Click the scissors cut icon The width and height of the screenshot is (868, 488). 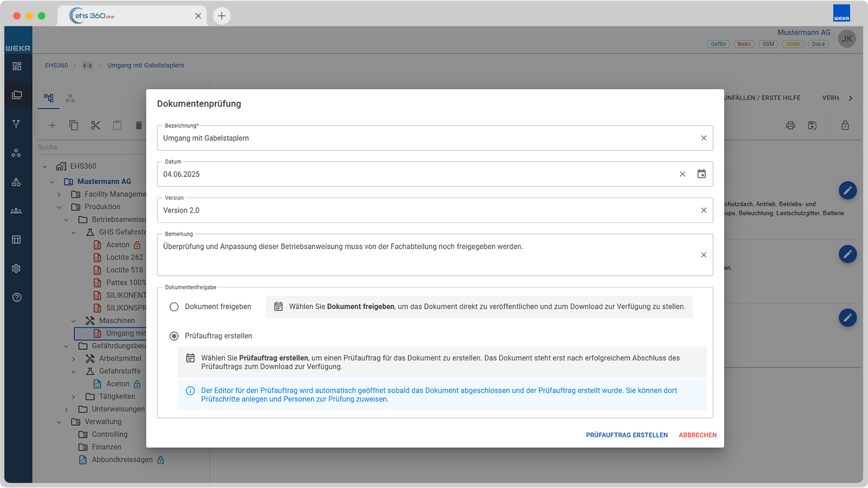point(95,125)
